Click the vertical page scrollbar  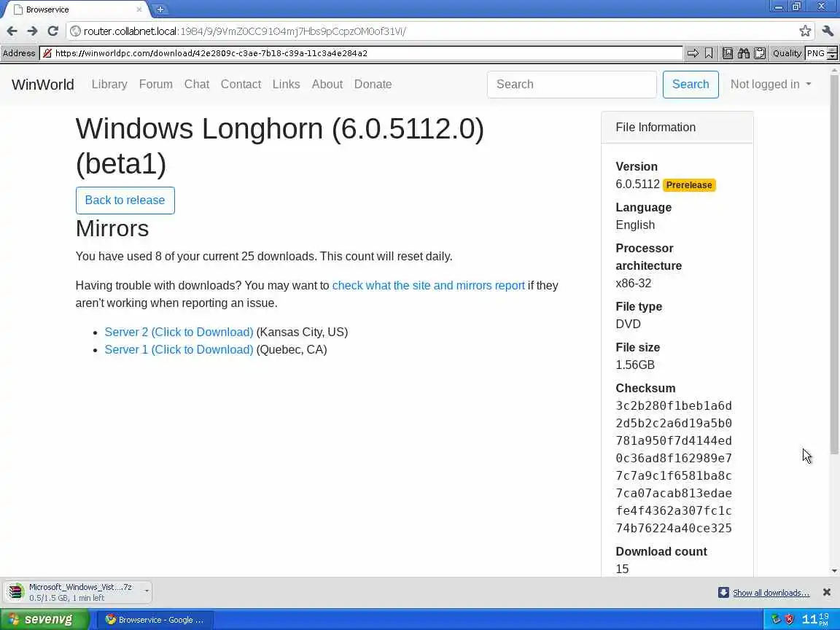point(834,265)
